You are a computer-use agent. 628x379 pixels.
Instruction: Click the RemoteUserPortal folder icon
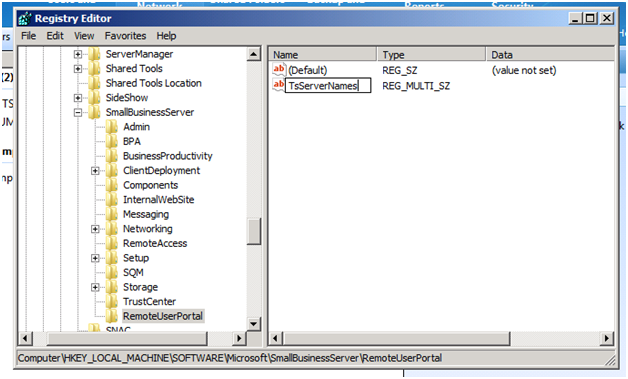(x=112, y=316)
